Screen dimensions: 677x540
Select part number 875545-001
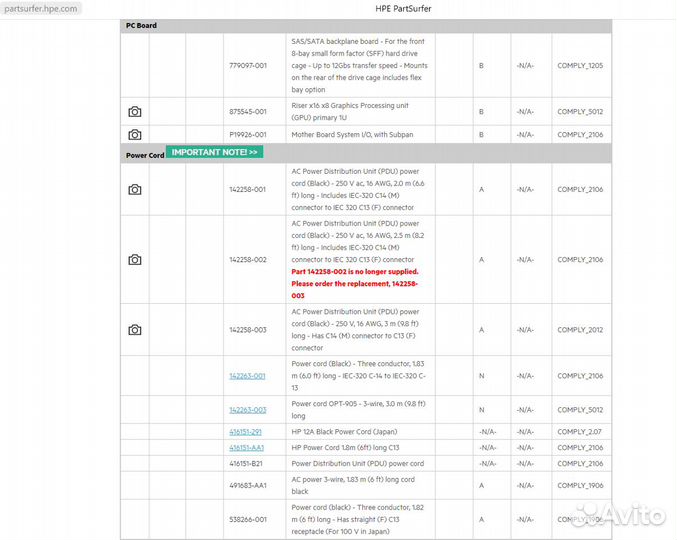click(x=248, y=112)
